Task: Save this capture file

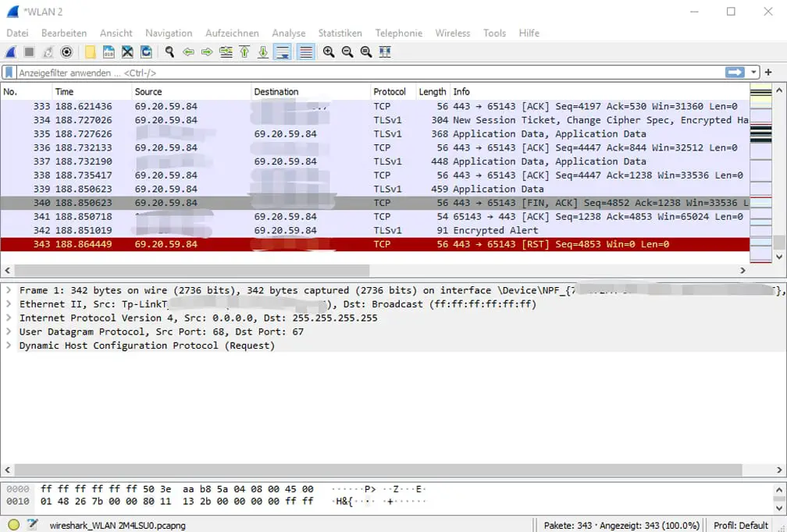Action: (x=109, y=51)
